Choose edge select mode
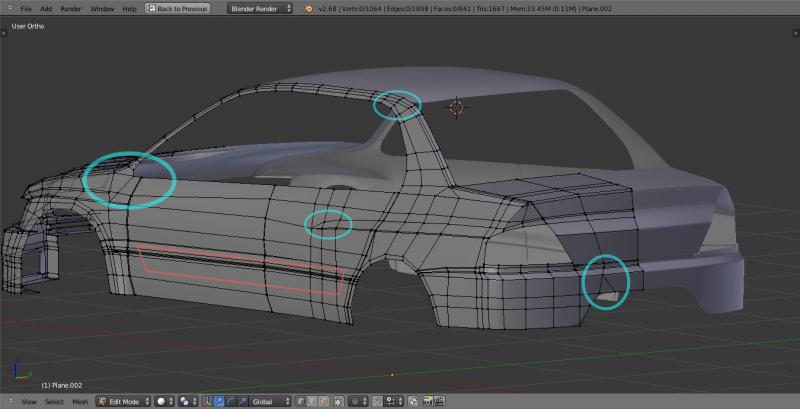Screen dimensions: 800x409 311,401
